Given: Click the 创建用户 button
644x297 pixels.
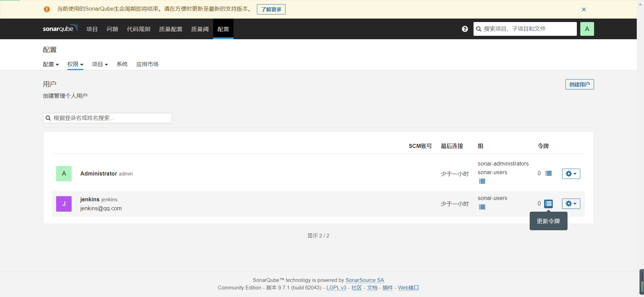Looking at the screenshot, I should [x=580, y=84].
